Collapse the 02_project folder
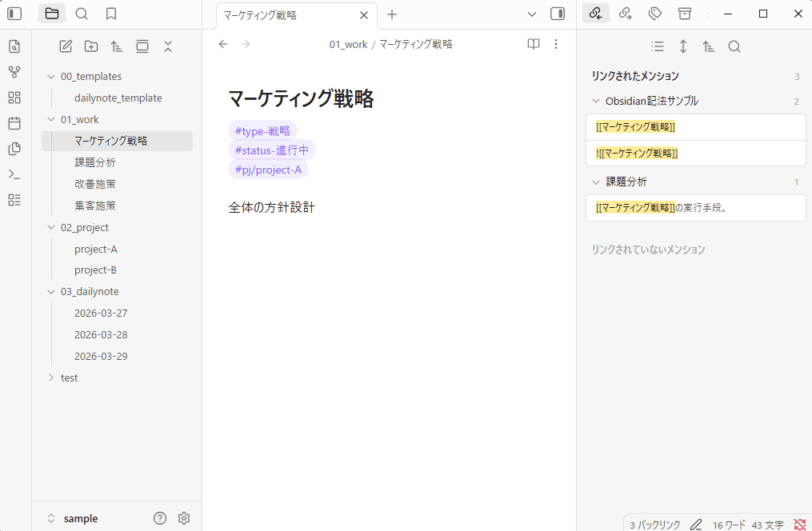 click(50, 227)
